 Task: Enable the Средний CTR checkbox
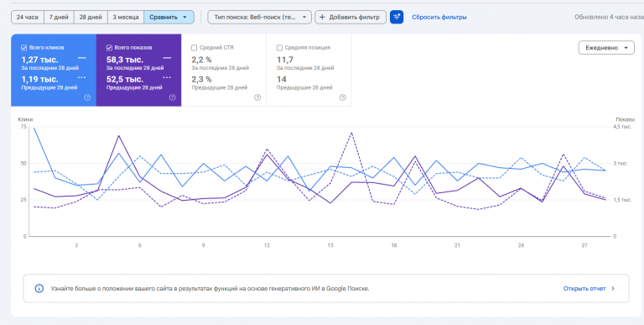click(195, 48)
